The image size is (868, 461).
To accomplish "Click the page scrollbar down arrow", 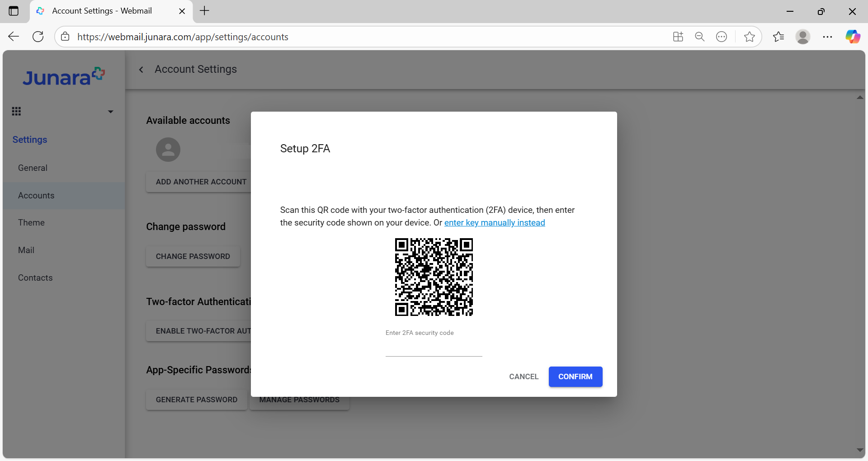I will 860,450.
